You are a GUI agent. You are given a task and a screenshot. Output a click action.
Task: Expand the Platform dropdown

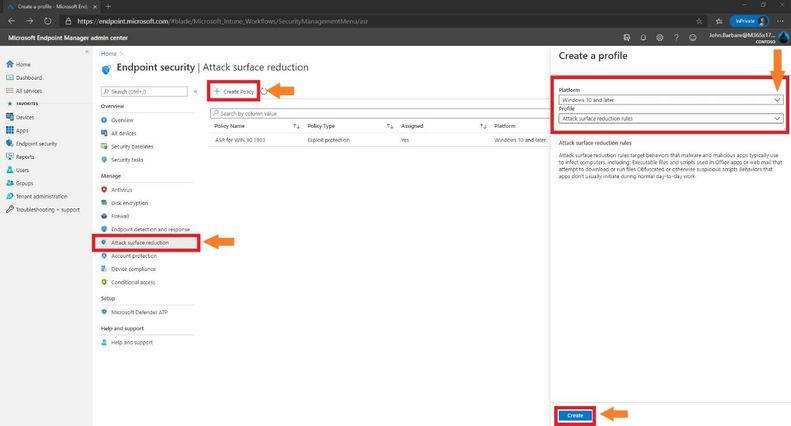pos(670,100)
